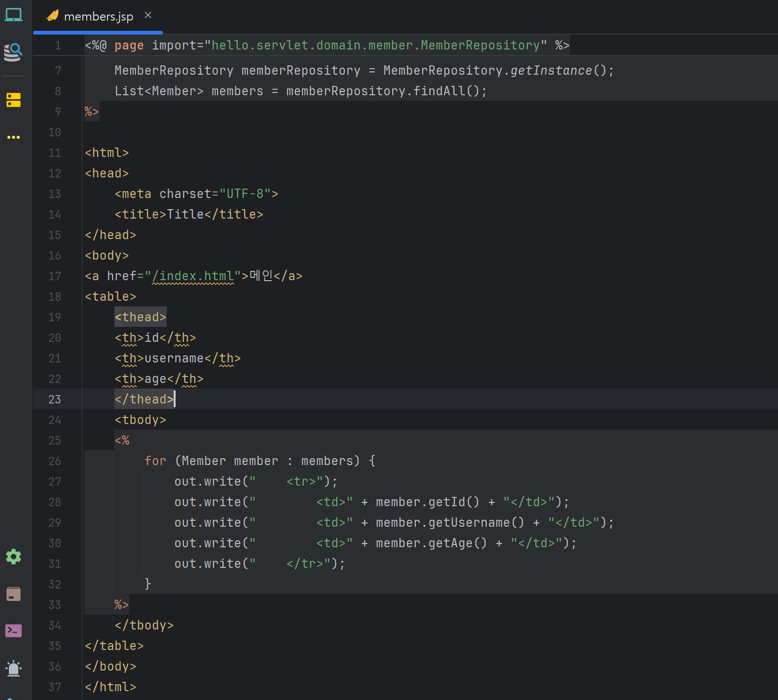Open the Build archive tool icon
Screen dimensions: 778x700
(x=14, y=594)
